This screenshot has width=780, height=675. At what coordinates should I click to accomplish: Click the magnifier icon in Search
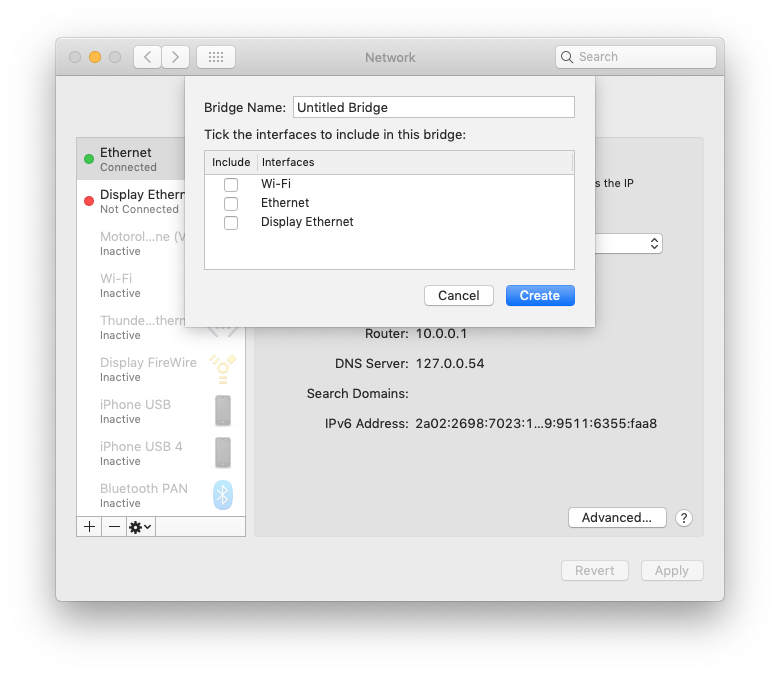[567, 57]
